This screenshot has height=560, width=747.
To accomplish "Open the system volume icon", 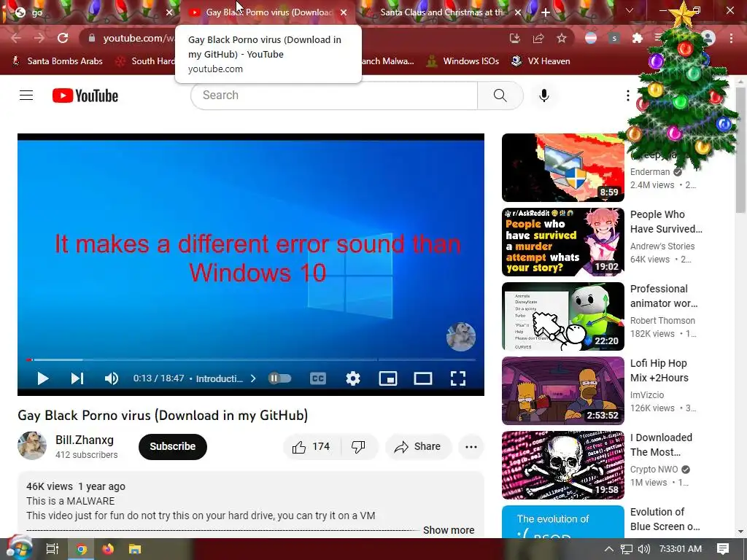I will point(643,549).
